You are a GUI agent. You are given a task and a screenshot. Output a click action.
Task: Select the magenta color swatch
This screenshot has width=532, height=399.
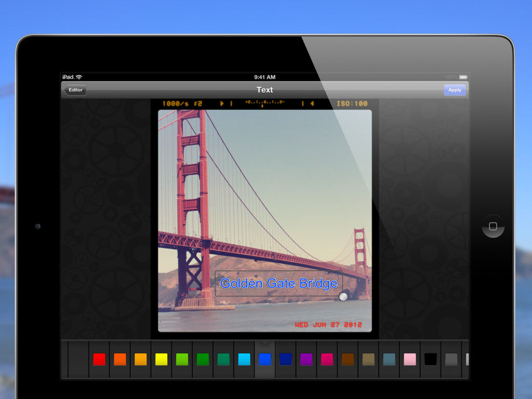[327, 360]
